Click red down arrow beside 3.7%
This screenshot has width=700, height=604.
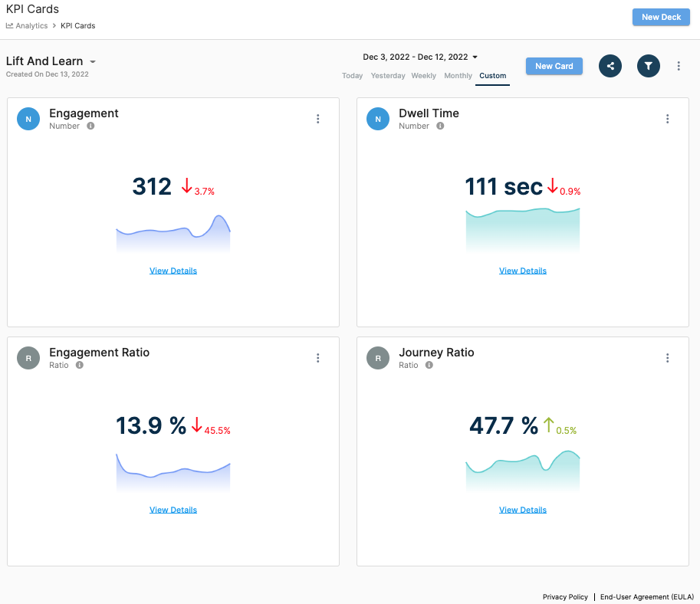(186, 185)
